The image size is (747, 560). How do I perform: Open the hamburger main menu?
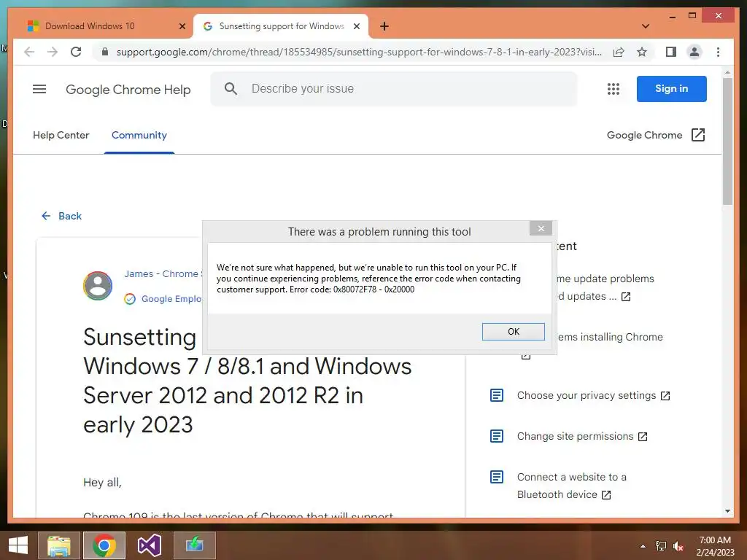pos(39,89)
